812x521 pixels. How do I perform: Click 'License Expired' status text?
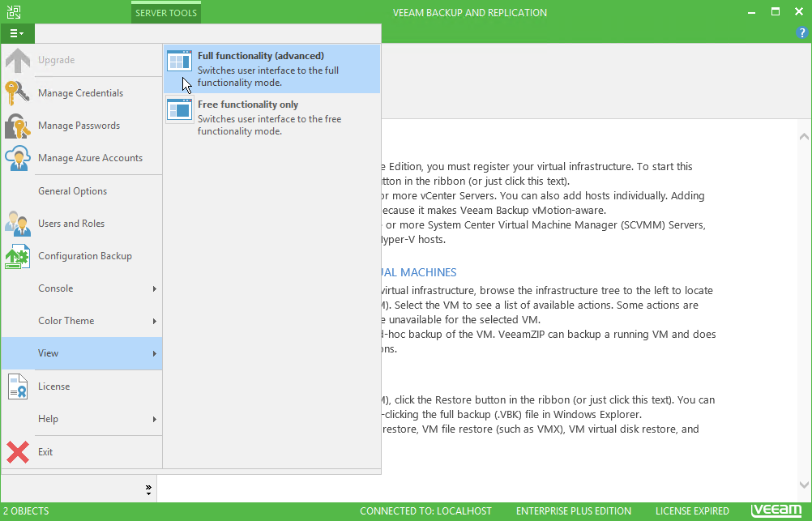coord(692,511)
